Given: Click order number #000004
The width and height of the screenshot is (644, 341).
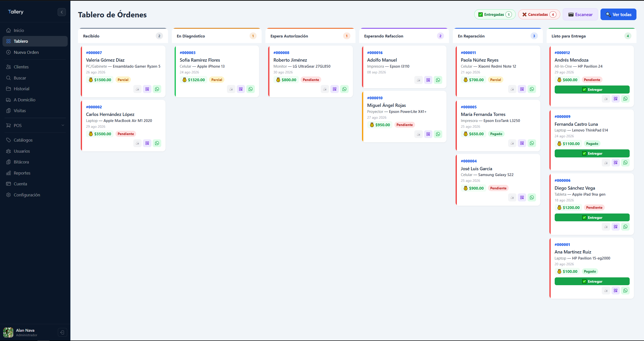Looking at the screenshot, I should pos(469,161).
